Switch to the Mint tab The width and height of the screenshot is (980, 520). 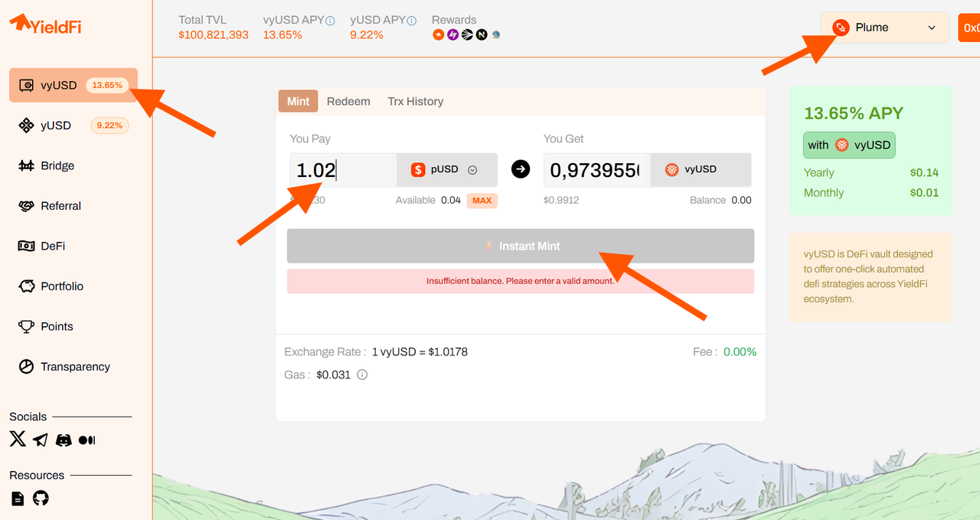tap(299, 101)
